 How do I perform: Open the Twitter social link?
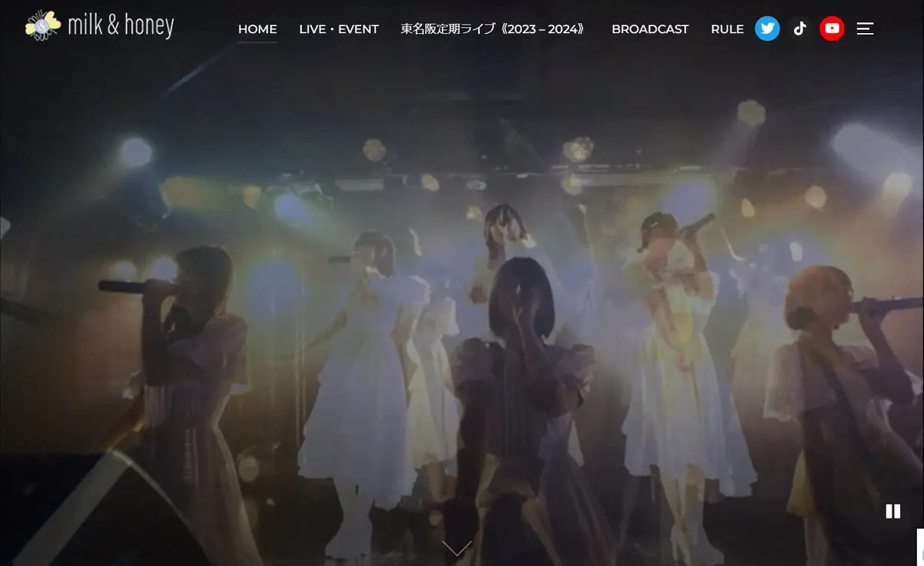[x=767, y=29]
